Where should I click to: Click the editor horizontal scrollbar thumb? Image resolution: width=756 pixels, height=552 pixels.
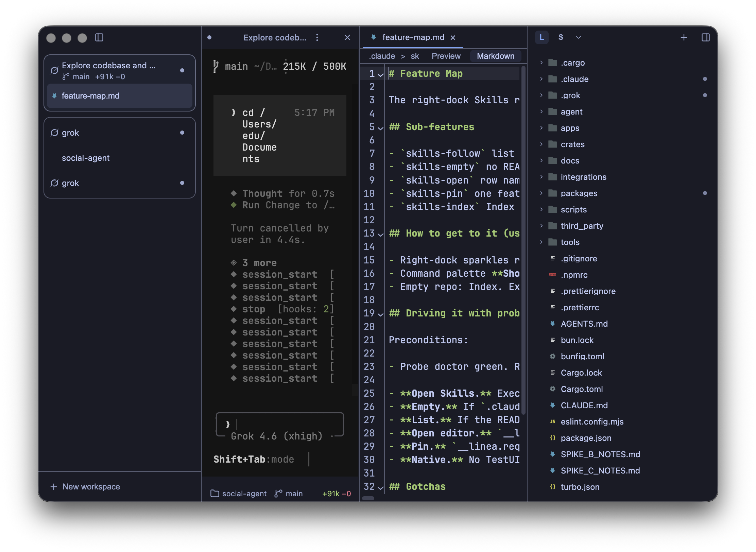pos(368,498)
